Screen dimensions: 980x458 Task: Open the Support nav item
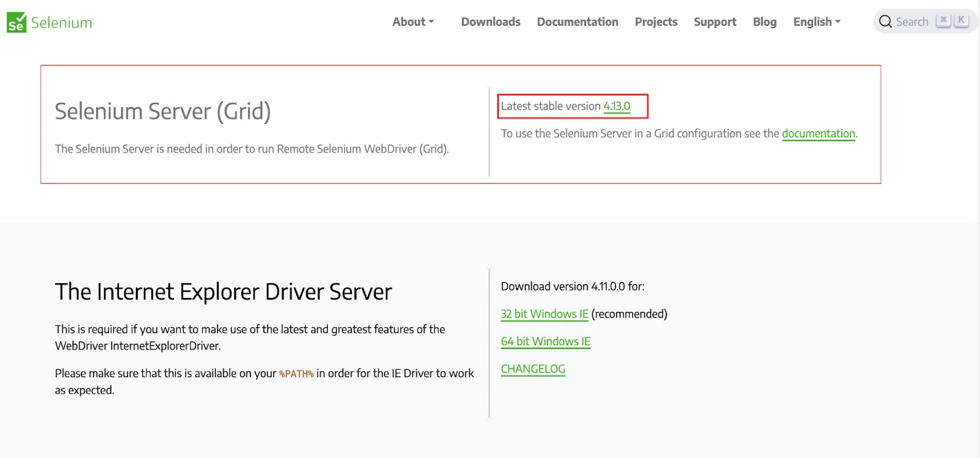pos(715,22)
